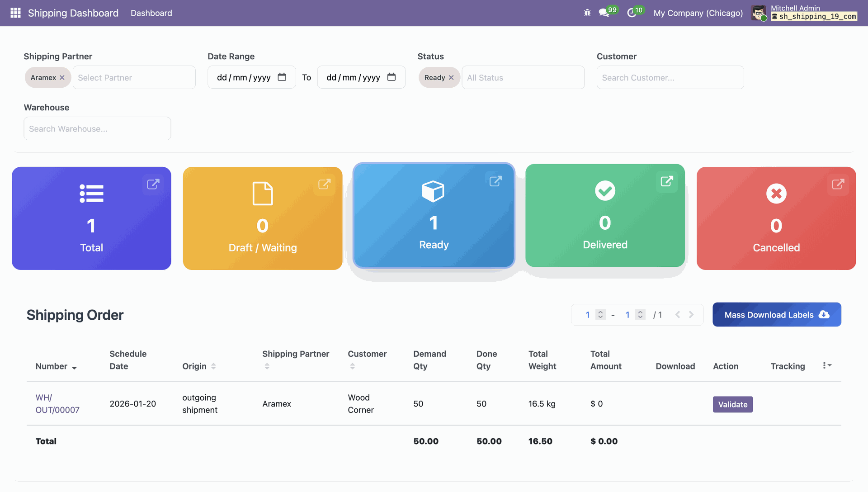Open the All Status dropdown field
The image size is (868, 492).
tap(523, 78)
